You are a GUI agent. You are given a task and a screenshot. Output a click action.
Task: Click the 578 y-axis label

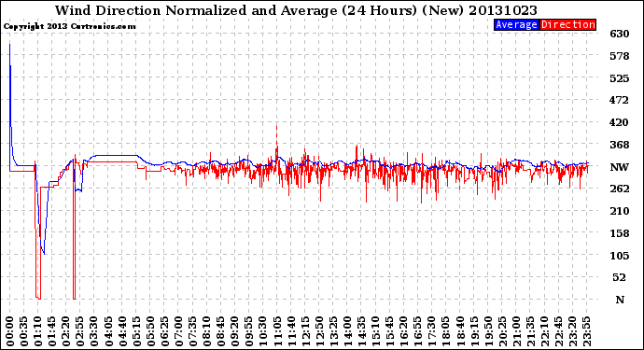coord(620,56)
